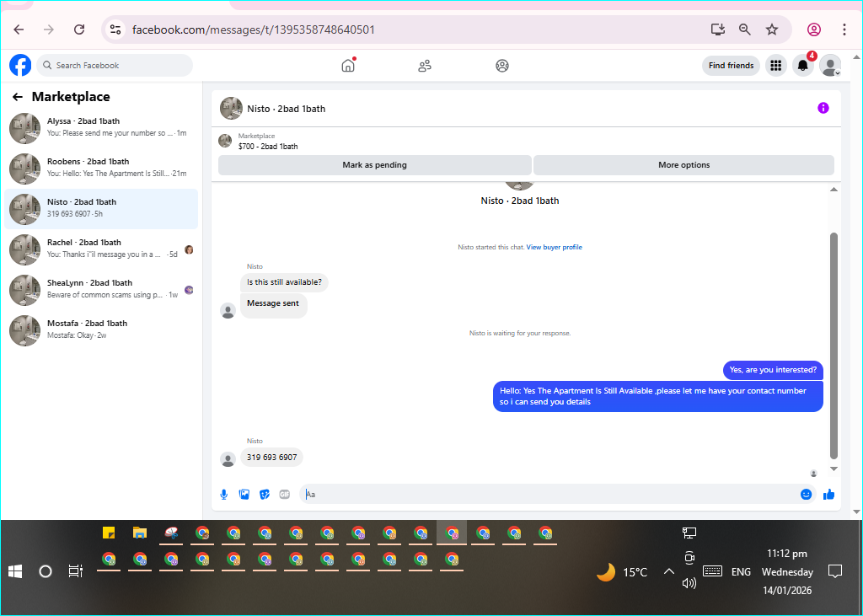
Task: Click the Nisto avatar beside phone number message
Action: 228,459
